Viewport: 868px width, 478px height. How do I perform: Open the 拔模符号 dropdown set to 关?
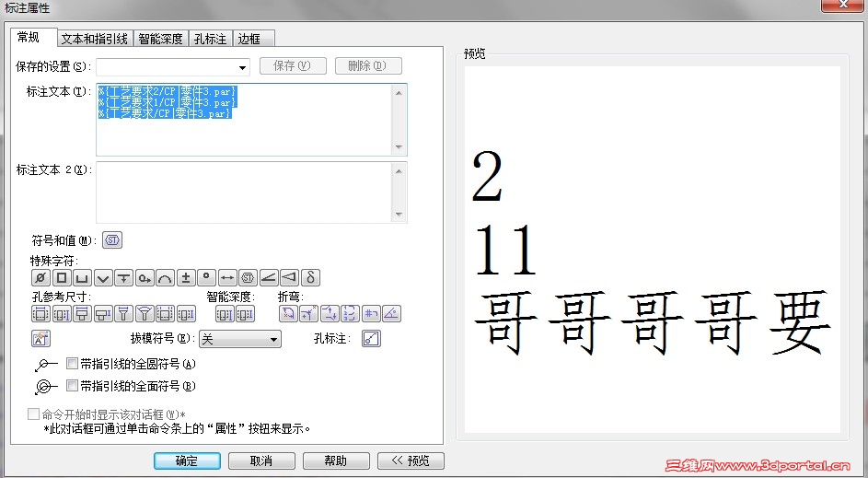(x=239, y=339)
